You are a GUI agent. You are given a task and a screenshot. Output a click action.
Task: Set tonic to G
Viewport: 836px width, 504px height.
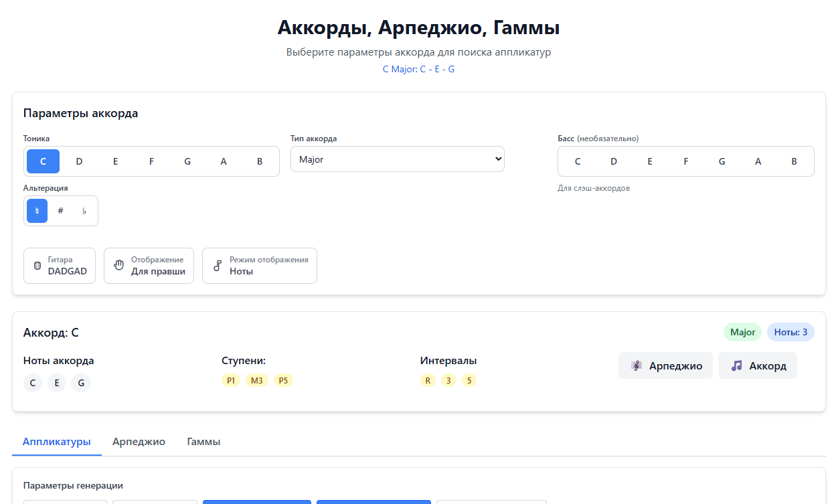tap(187, 161)
